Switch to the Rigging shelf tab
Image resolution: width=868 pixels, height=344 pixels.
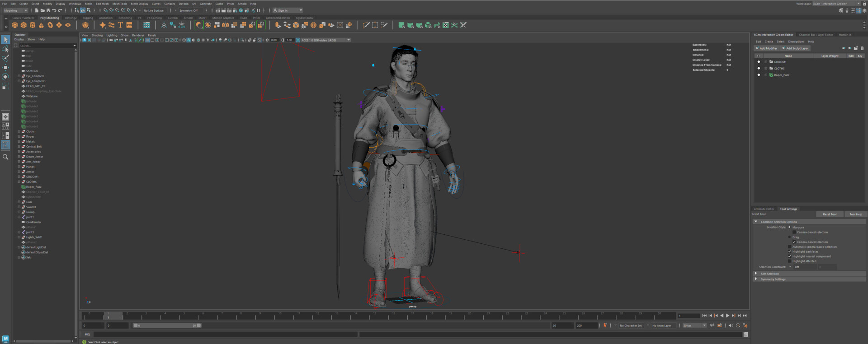click(88, 18)
